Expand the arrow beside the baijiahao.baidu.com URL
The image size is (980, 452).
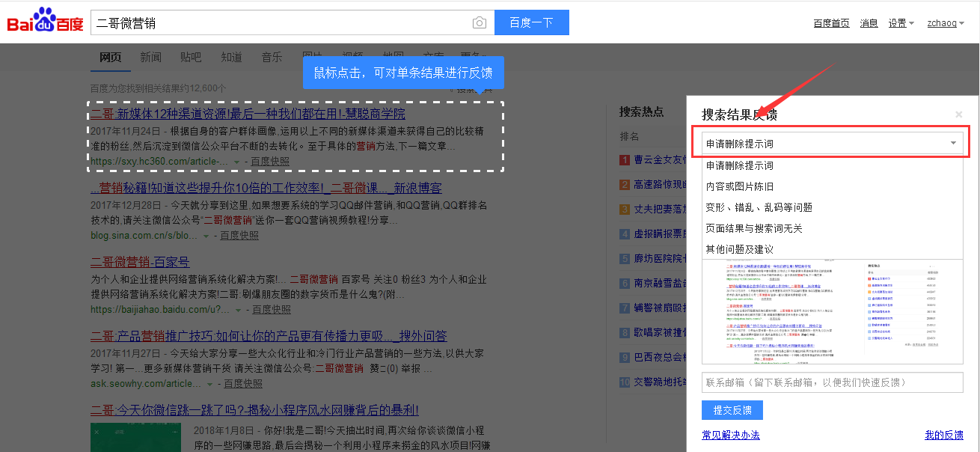[238, 310]
